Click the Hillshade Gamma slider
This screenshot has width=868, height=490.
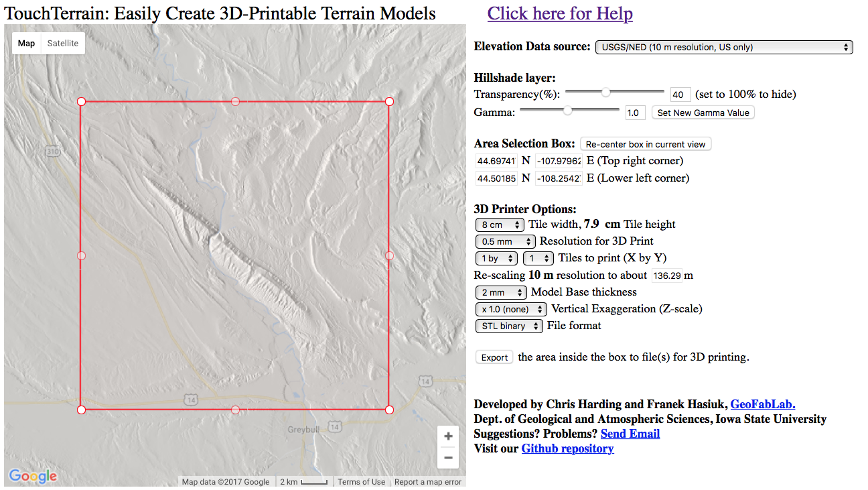click(x=569, y=111)
